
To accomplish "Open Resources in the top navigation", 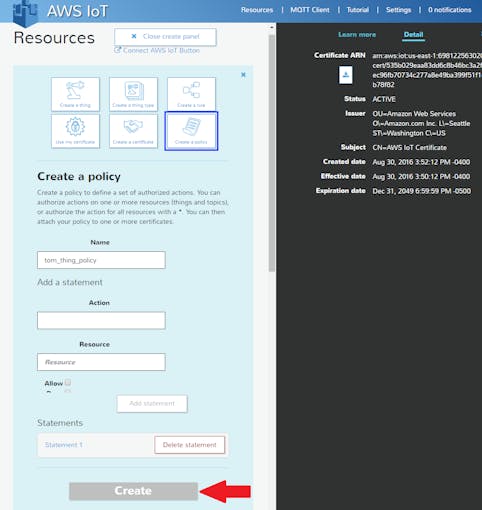I will click(257, 10).
